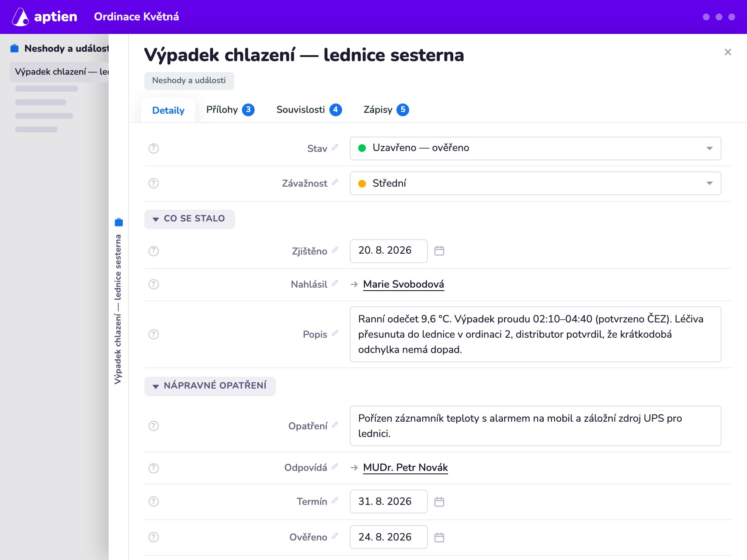
Task: Switch to the Souvislosti tab
Action: pos(309,110)
